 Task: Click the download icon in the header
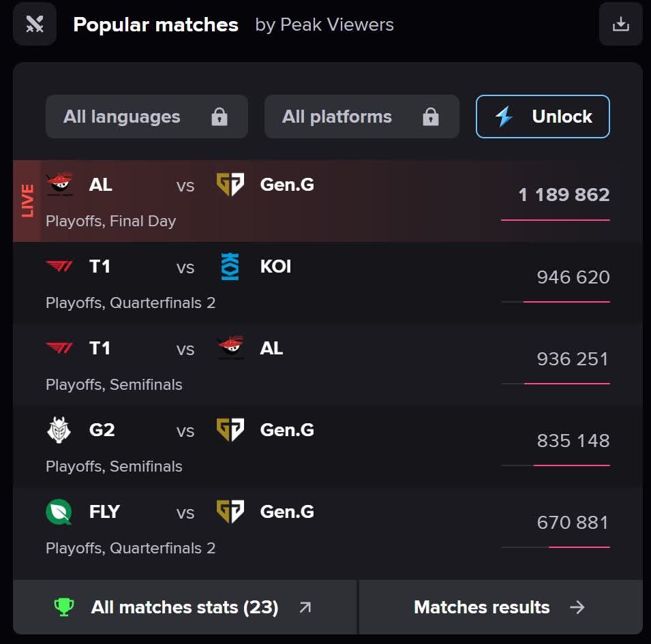coord(620,25)
